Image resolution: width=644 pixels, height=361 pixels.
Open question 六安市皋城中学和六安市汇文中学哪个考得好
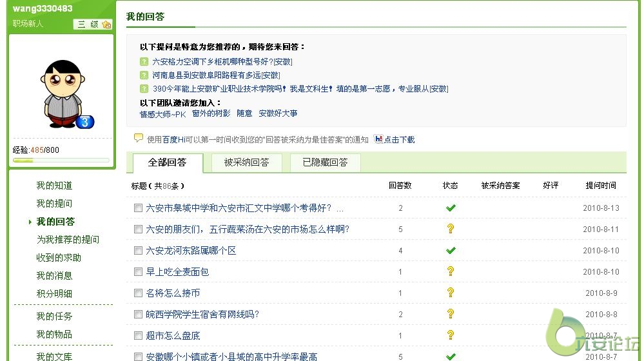coord(244,208)
